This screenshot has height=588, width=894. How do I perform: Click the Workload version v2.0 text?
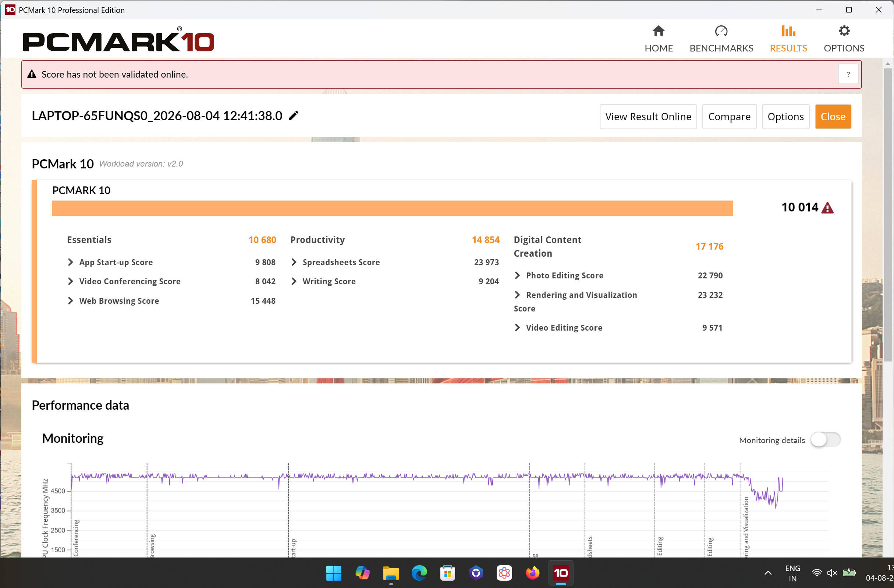pos(141,164)
